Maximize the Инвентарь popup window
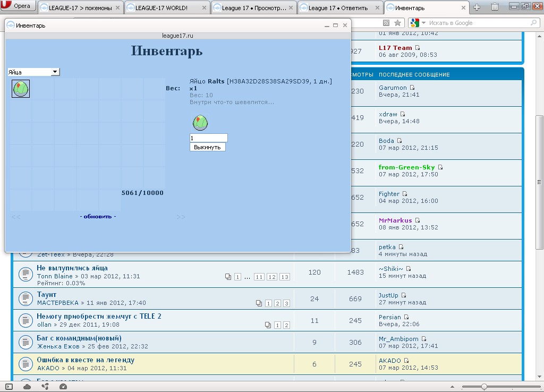This screenshot has width=544, height=392. [x=336, y=25]
